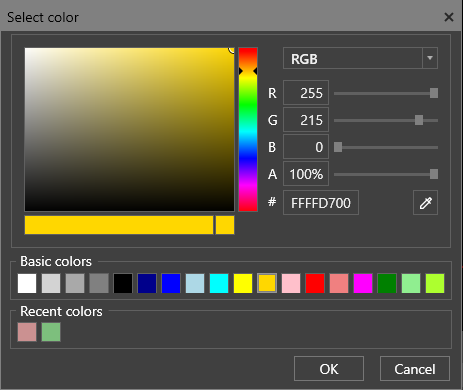Click the R value input field

click(306, 93)
